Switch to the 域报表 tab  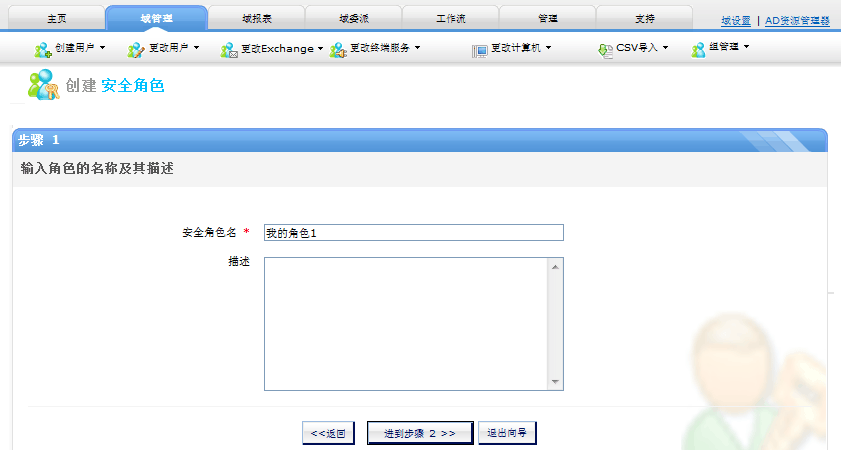click(255, 19)
